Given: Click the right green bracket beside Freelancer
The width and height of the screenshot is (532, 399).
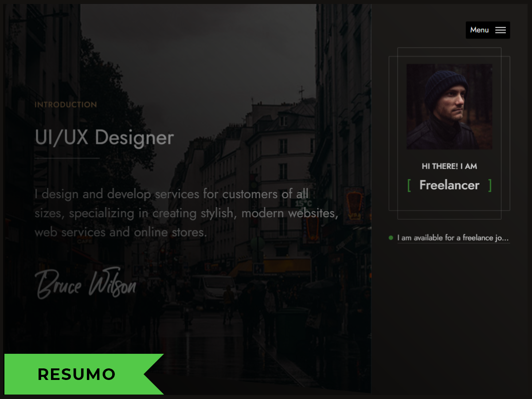Looking at the screenshot, I should click(x=489, y=185).
